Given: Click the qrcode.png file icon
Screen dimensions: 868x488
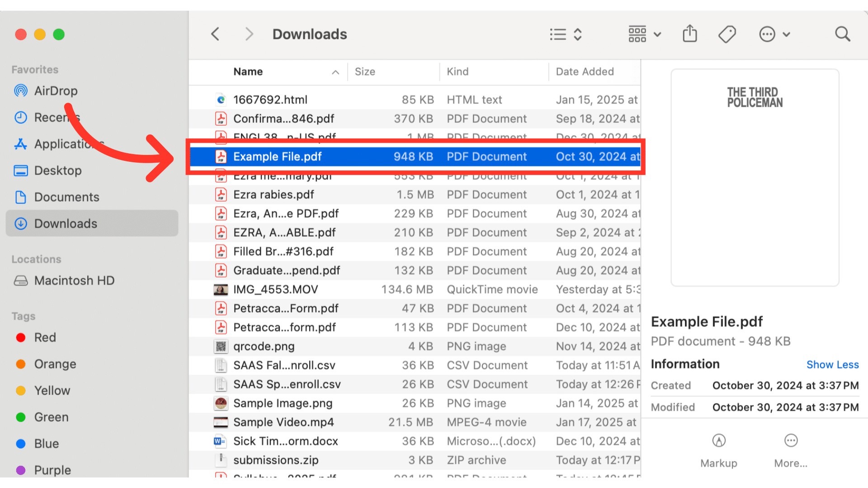Looking at the screenshot, I should (x=221, y=347).
